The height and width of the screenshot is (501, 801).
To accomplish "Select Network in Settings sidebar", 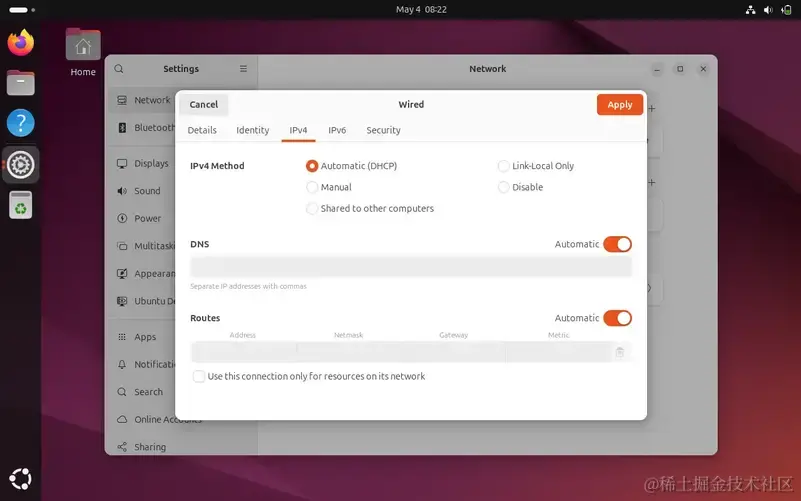I will (144, 100).
